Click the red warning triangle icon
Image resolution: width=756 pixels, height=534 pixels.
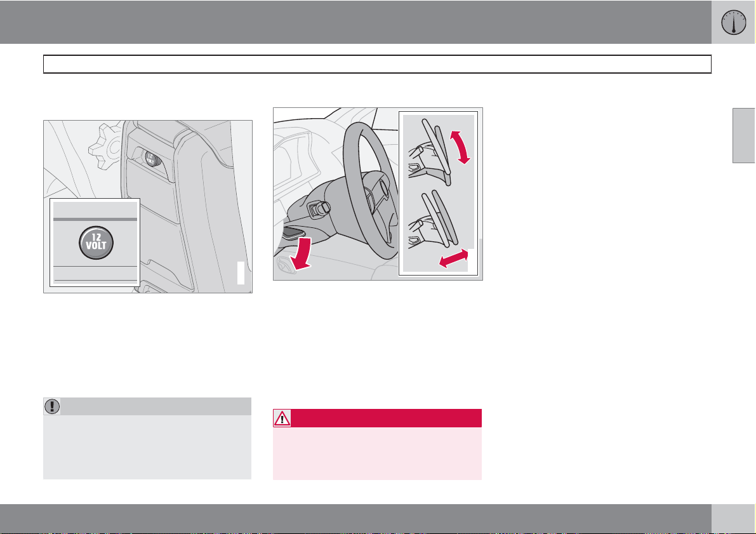[282, 418]
